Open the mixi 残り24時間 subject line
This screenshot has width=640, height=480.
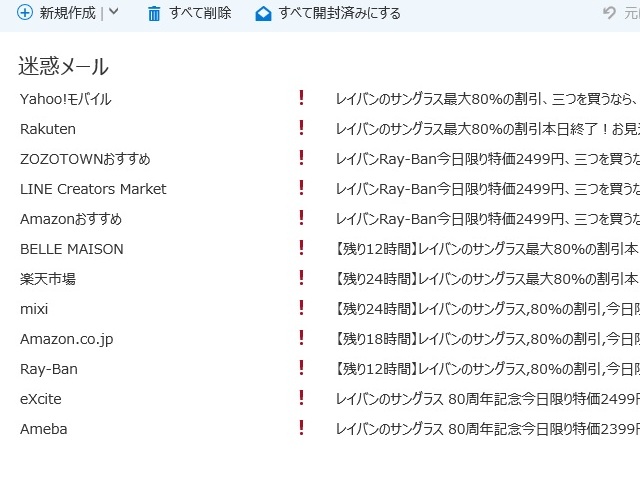pyautogui.click(x=487, y=309)
